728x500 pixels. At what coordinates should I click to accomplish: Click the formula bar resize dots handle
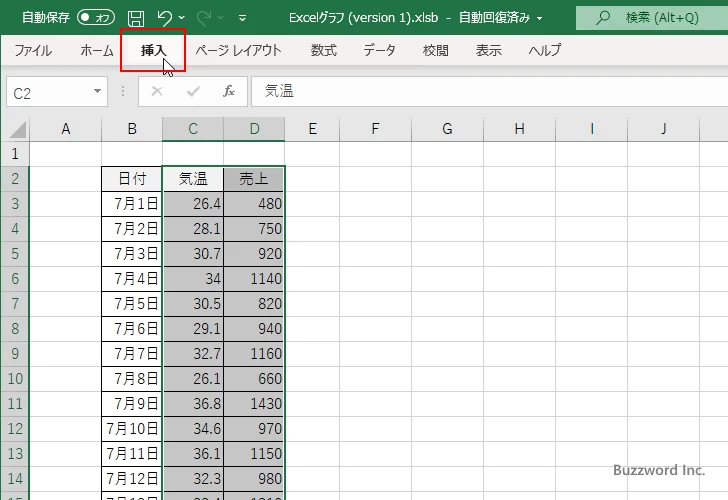coord(123,91)
